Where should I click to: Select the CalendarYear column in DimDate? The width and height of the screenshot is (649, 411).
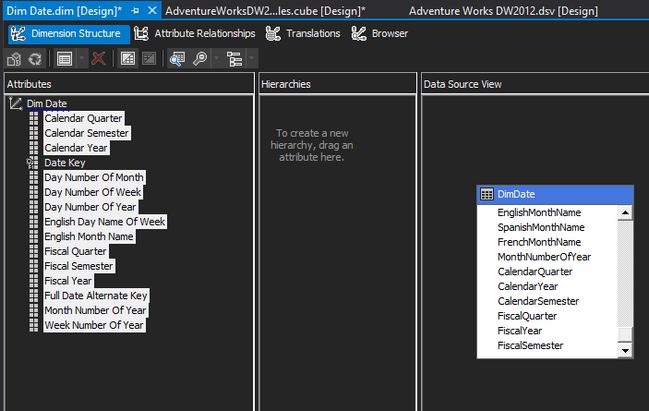(x=527, y=286)
